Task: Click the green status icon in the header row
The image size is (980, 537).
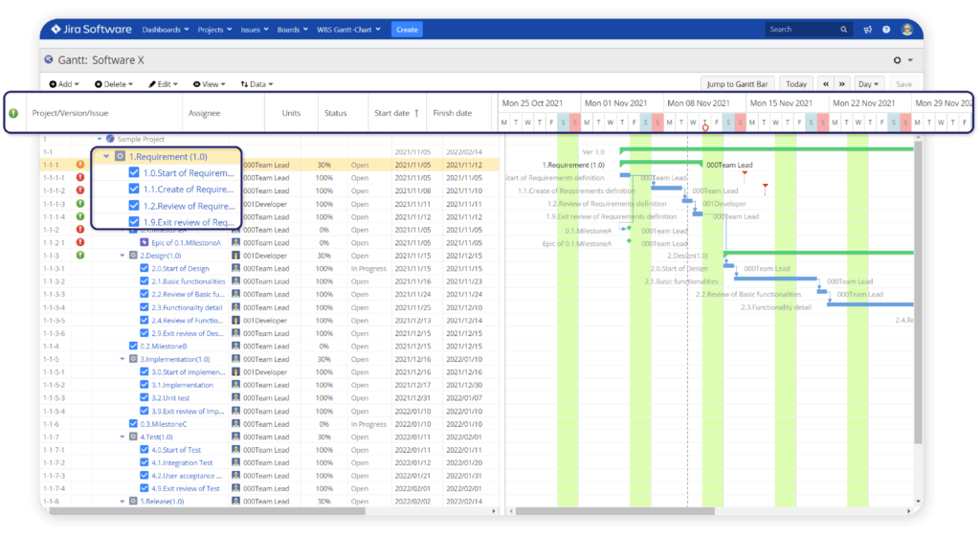Action: (x=13, y=113)
